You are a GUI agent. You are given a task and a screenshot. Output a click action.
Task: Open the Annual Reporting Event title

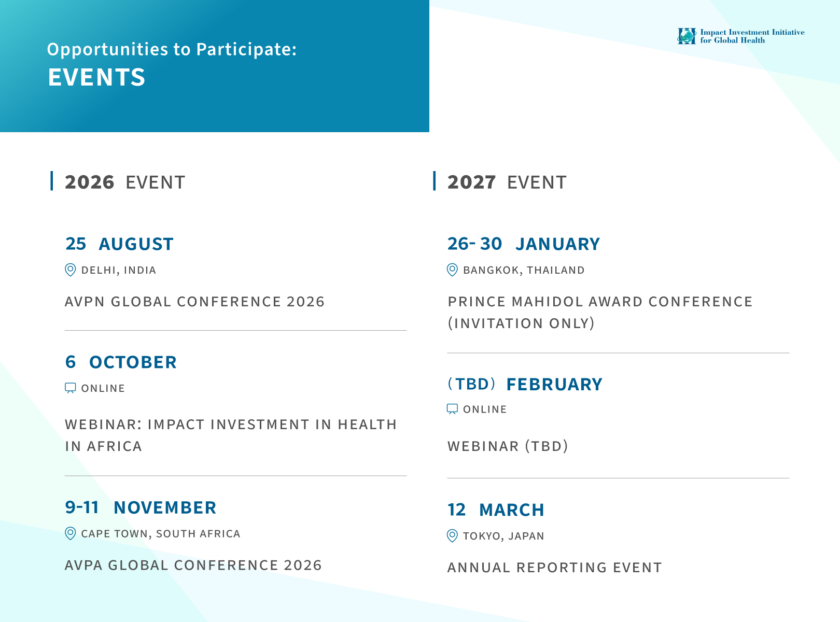[x=555, y=568]
